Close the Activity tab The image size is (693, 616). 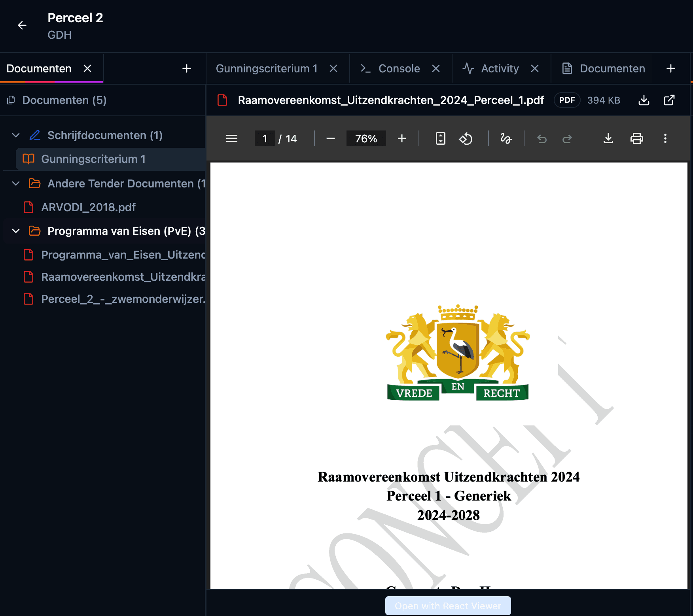click(535, 68)
